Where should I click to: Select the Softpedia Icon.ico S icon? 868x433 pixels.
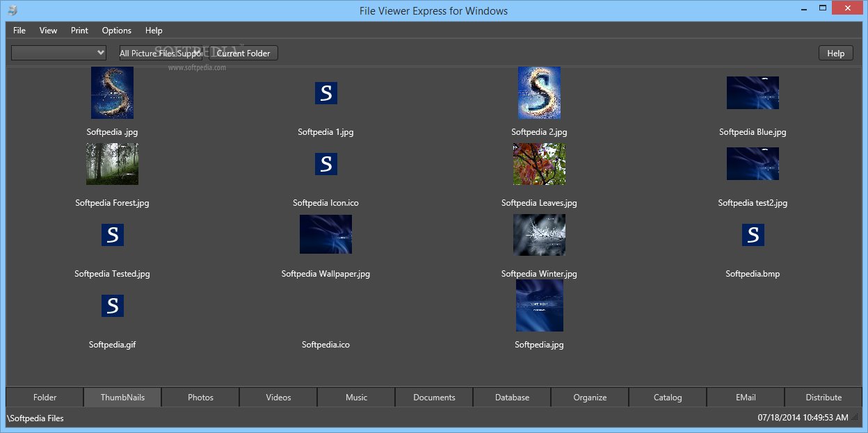(326, 164)
